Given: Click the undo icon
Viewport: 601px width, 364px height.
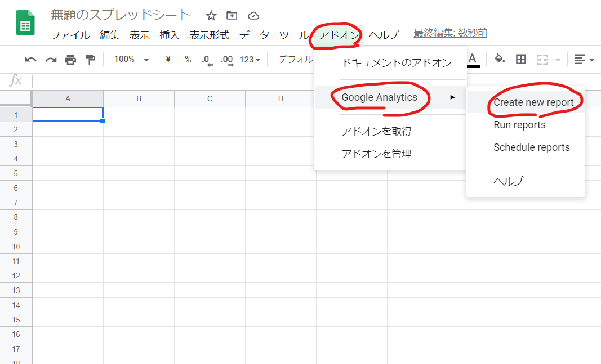Looking at the screenshot, I should [x=30, y=60].
